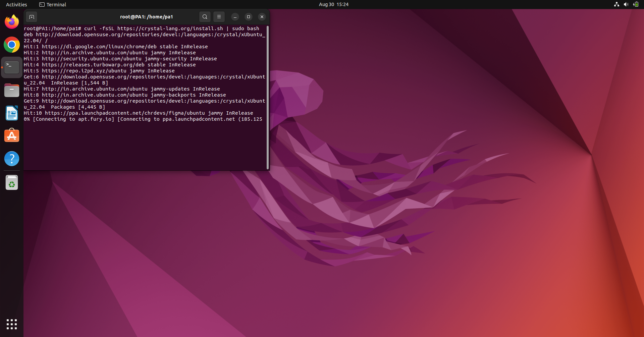Open the Terminal app menu in top bar
The height and width of the screenshot is (337, 644).
(53, 4)
